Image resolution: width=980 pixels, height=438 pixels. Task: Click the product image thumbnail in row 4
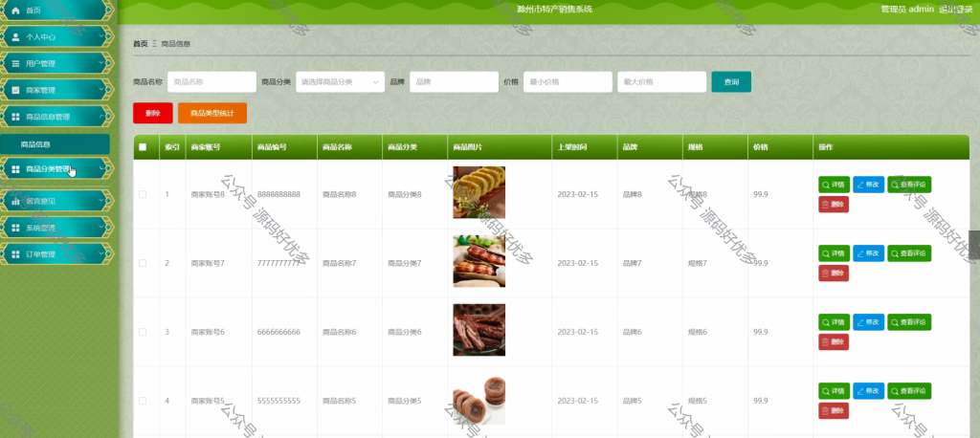479,401
